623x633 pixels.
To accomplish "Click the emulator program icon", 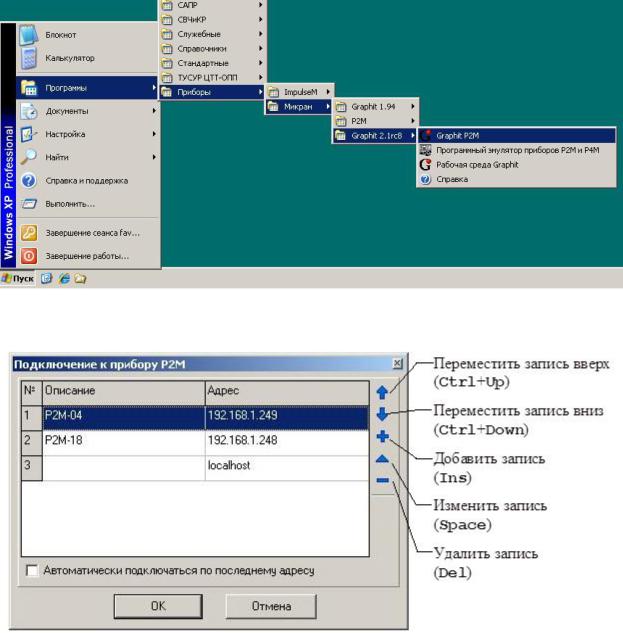I will point(426,150).
